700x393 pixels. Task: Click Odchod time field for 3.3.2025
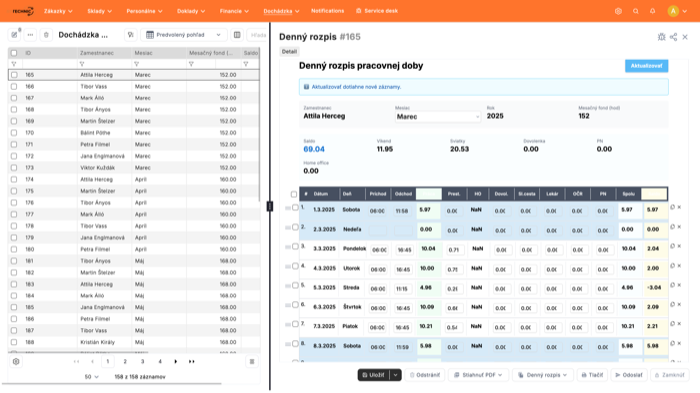pyautogui.click(x=404, y=250)
